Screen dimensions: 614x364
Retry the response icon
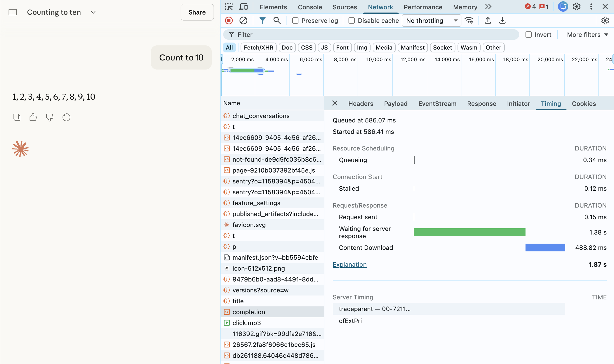coord(66,117)
